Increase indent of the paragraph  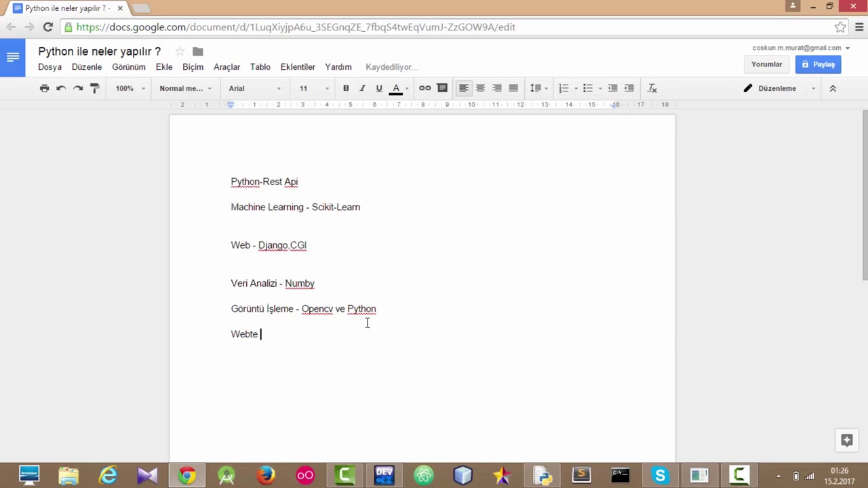tap(629, 88)
